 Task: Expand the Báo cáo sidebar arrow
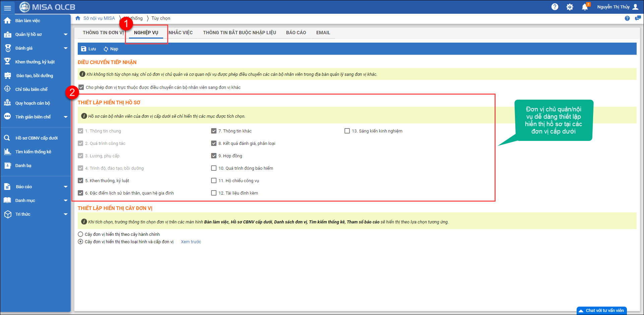65,187
